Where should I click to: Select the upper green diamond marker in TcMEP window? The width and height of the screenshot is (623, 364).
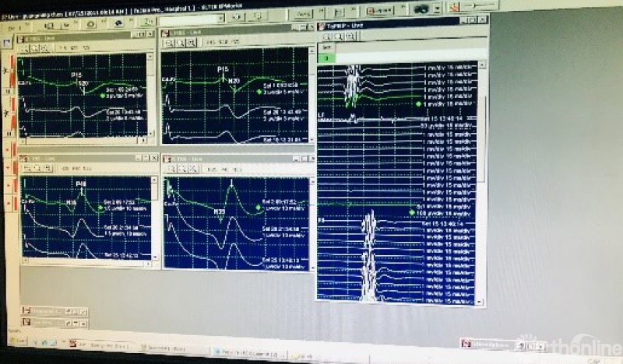(x=418, y=103)
